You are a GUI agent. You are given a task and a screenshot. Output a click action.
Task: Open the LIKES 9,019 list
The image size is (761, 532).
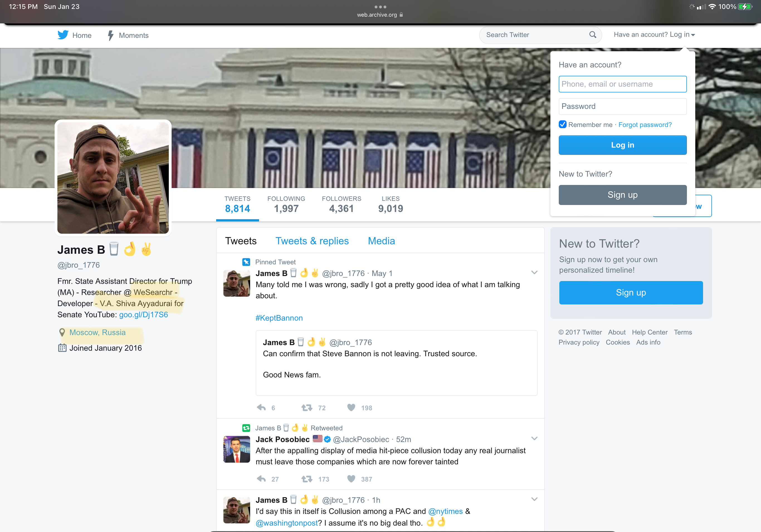click(391, 204)
